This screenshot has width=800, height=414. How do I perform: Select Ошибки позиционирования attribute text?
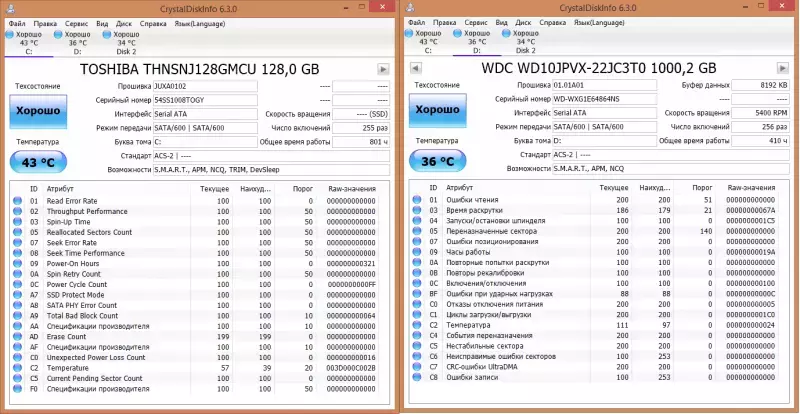point(492,242)
